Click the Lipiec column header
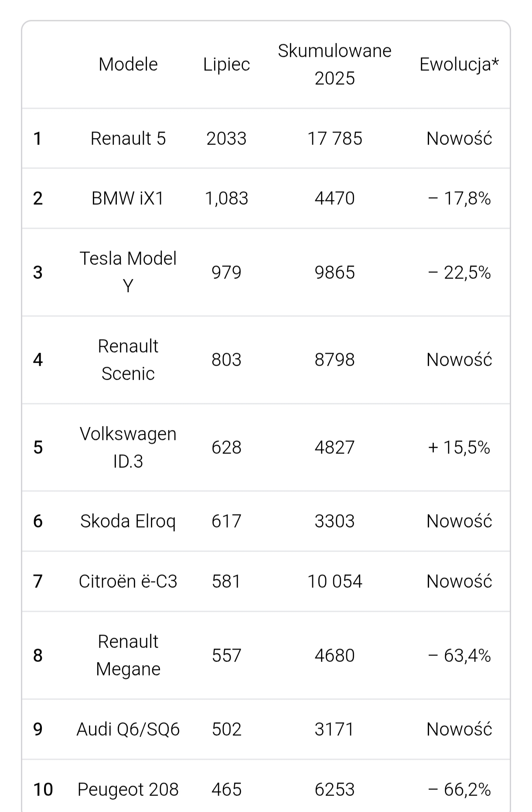532x812 pixels. (x=226, y=65)
